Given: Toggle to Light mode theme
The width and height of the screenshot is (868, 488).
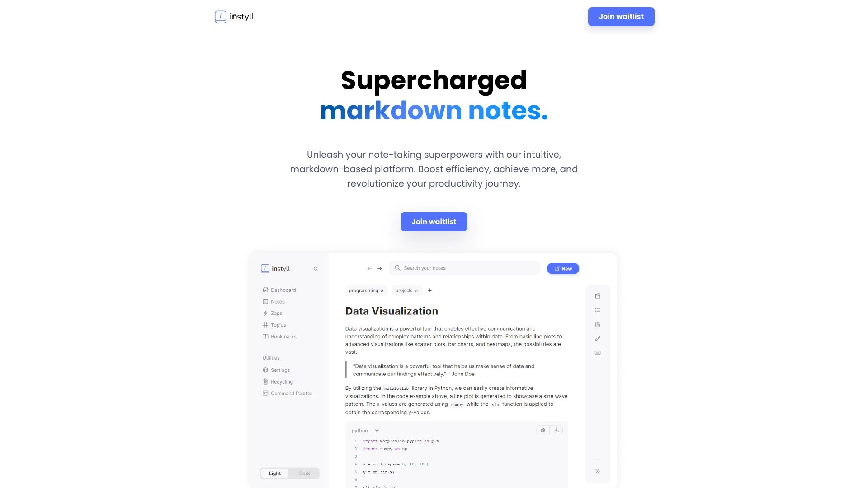Looking at the screenshot, I should [x=275, y=473].
